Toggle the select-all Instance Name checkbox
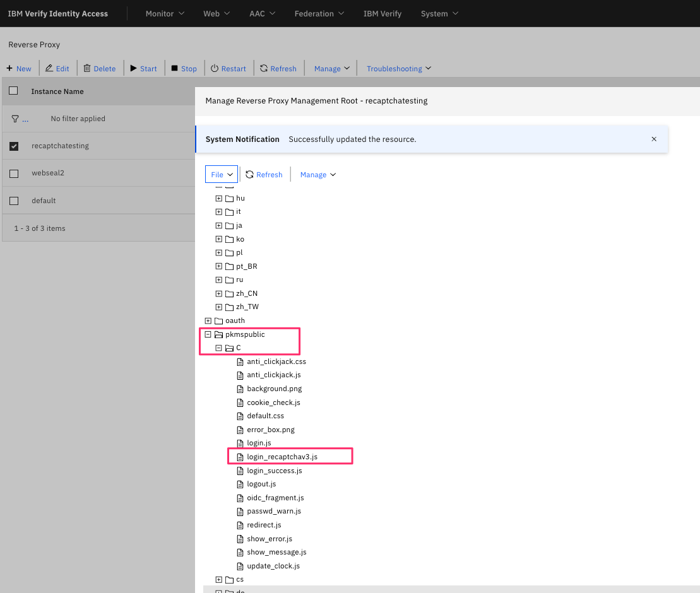700x593 pixels. point(13,91)
